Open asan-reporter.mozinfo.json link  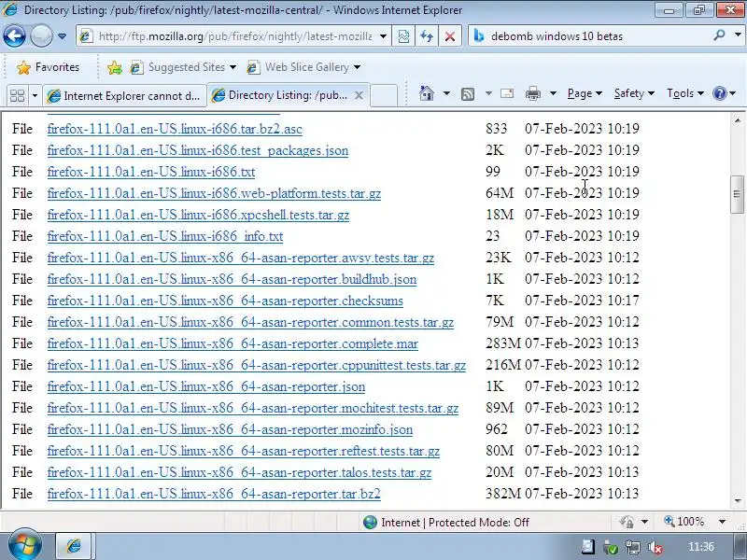coord(230,429)
